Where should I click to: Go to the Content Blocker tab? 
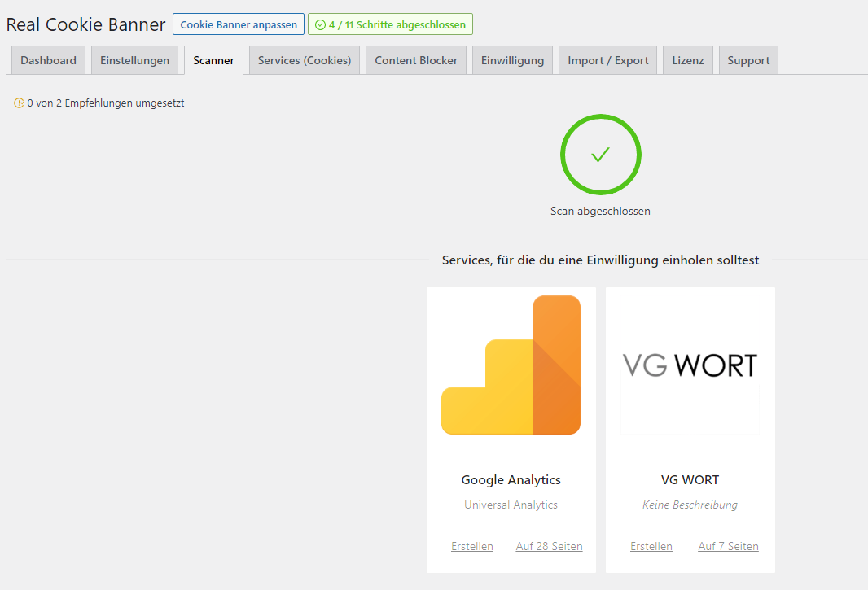coord(416,60)
